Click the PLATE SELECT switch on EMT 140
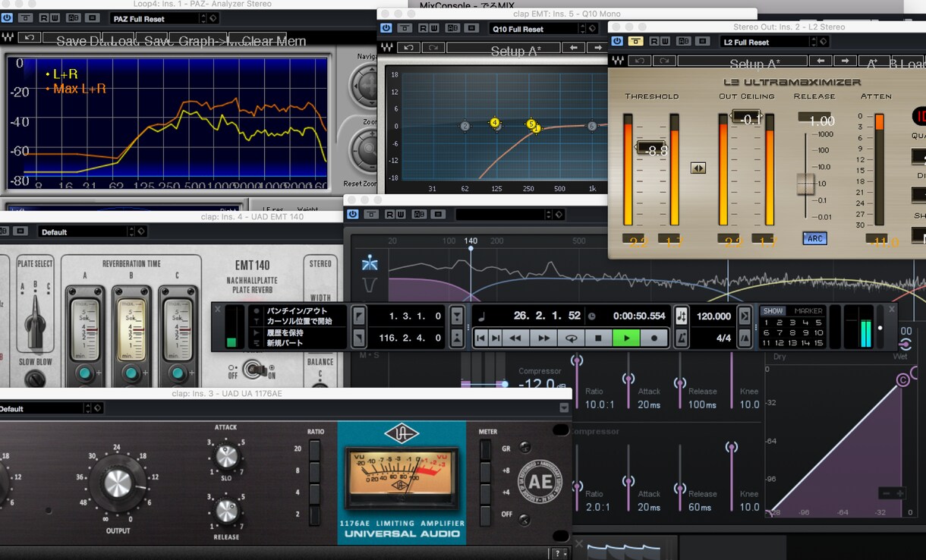Screen dimensions: 926x560 coord(36,322)
